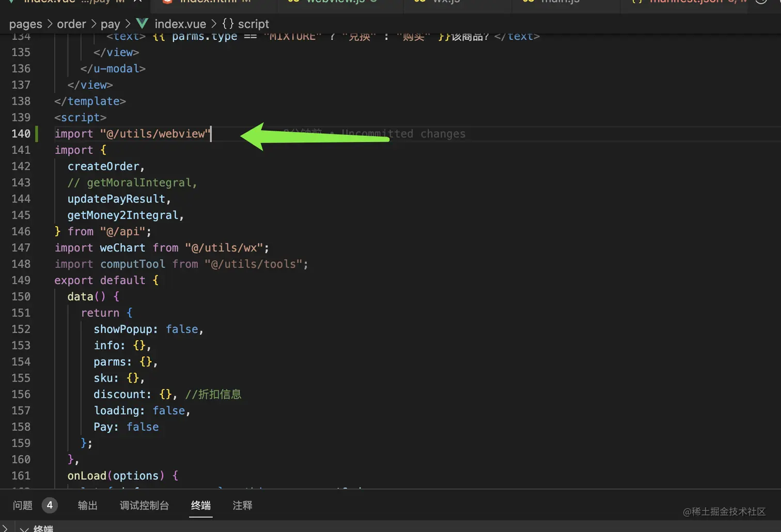
Task: Place cursor on "updatePayResult"
Action: 116,199
